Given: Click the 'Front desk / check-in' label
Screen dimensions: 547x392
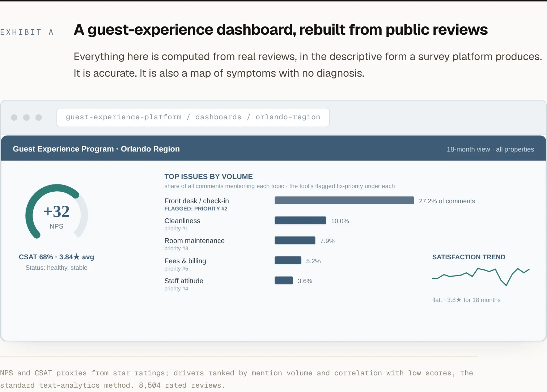Looking at the screenshot, I should [196, 201].
